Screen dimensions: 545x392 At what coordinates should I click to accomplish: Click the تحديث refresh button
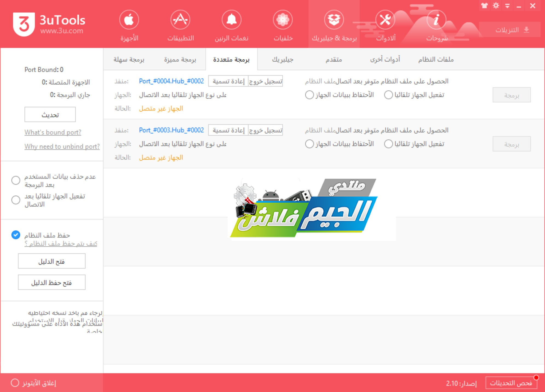coord(50,114)
